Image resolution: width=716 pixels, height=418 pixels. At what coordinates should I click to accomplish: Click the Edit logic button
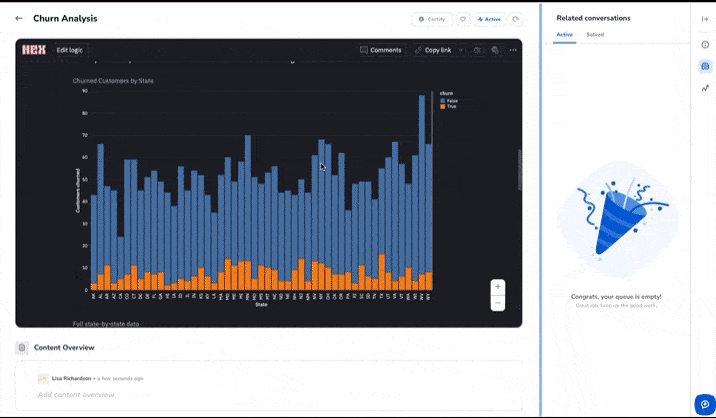70,50
